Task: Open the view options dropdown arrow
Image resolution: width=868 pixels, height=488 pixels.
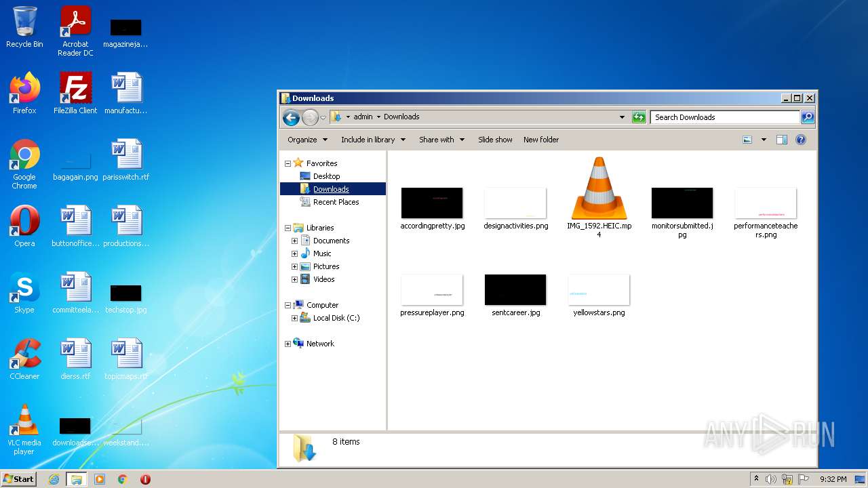Action: coord(764,140)
